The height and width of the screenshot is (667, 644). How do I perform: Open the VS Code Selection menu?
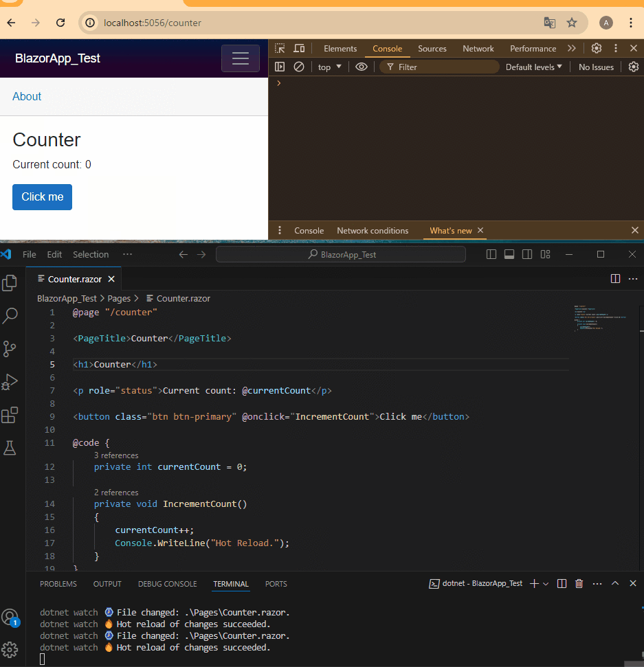tap(91, 254)
